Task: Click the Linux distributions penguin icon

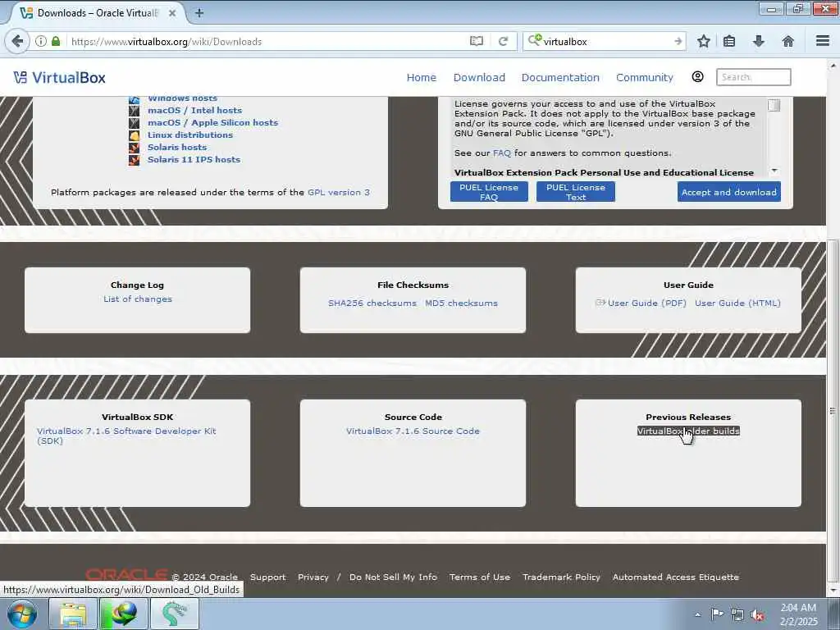Action: pos(134,135)
